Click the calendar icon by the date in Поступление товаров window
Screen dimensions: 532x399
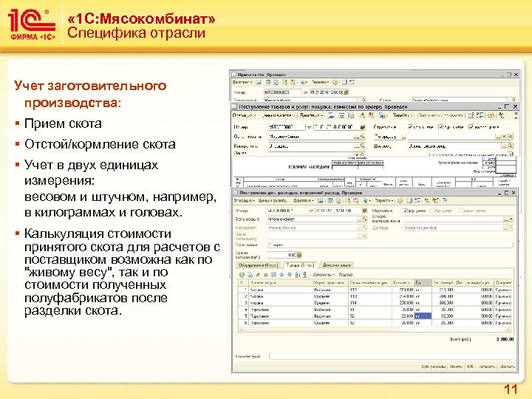point(363,127)
